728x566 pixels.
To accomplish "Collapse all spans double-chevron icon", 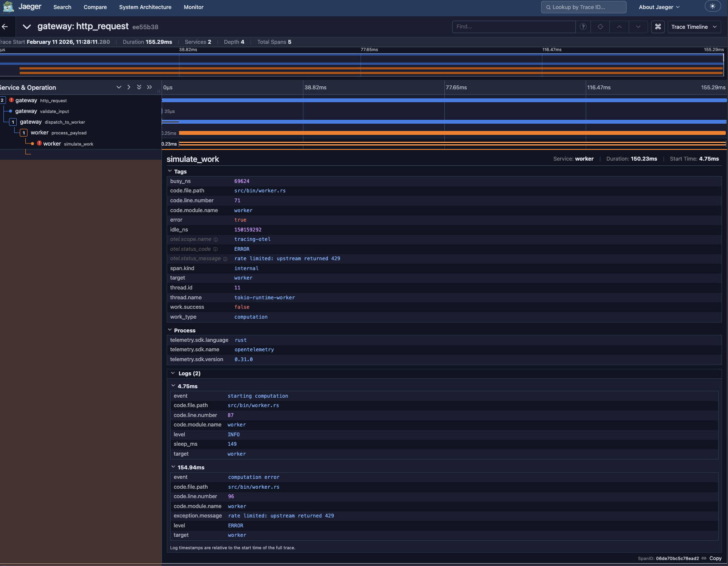I will [150, 87].
